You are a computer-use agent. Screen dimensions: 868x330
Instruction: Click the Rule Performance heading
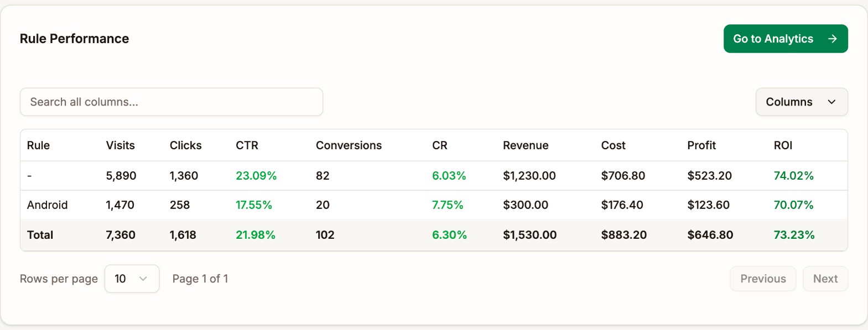click(x=74, y=39)
